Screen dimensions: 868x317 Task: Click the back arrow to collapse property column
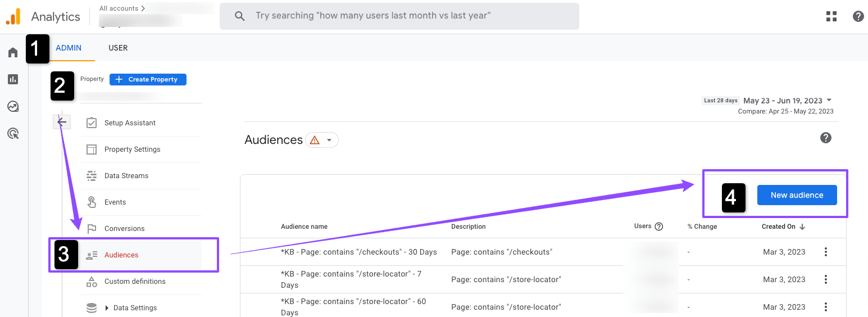coord(62,122)
